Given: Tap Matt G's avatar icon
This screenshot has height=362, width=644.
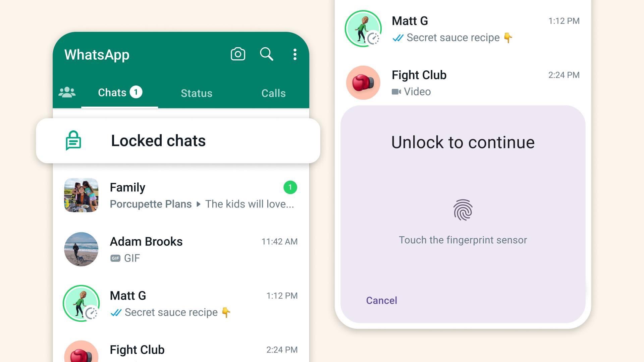Looking at the screenshot, I should point(81,303).
